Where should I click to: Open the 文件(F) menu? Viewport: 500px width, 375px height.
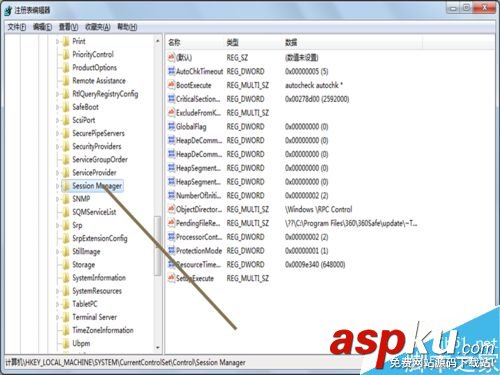point(17,27)
